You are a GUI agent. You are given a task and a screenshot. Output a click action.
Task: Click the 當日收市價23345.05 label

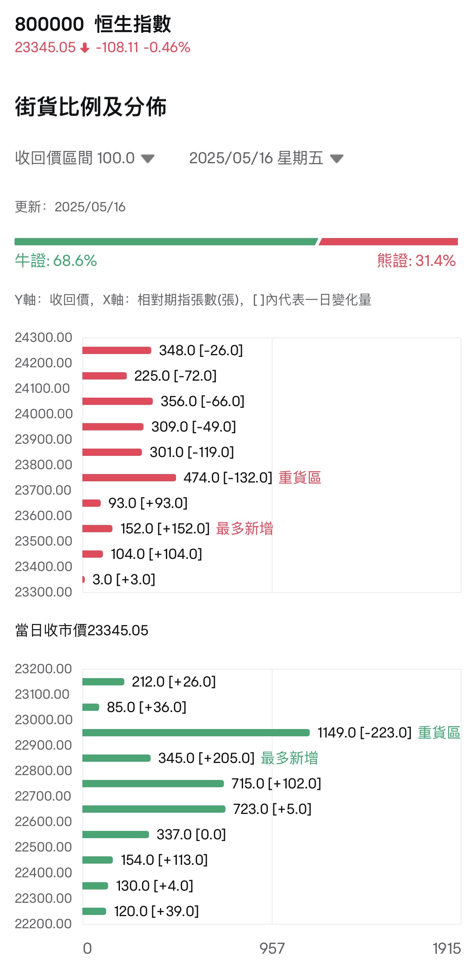click(82, 630)
